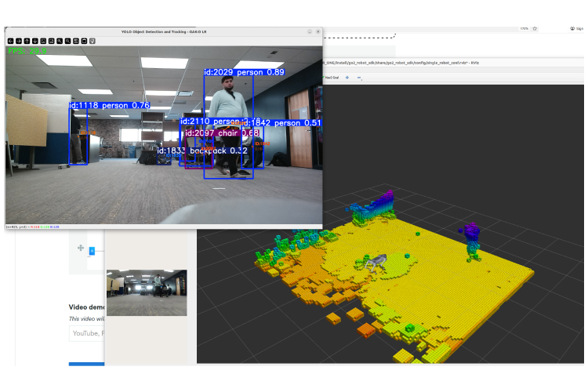Viewport: 588px width, 392px height.
Task: Fit image to window using zoom icon
Action: coord(51,40)
